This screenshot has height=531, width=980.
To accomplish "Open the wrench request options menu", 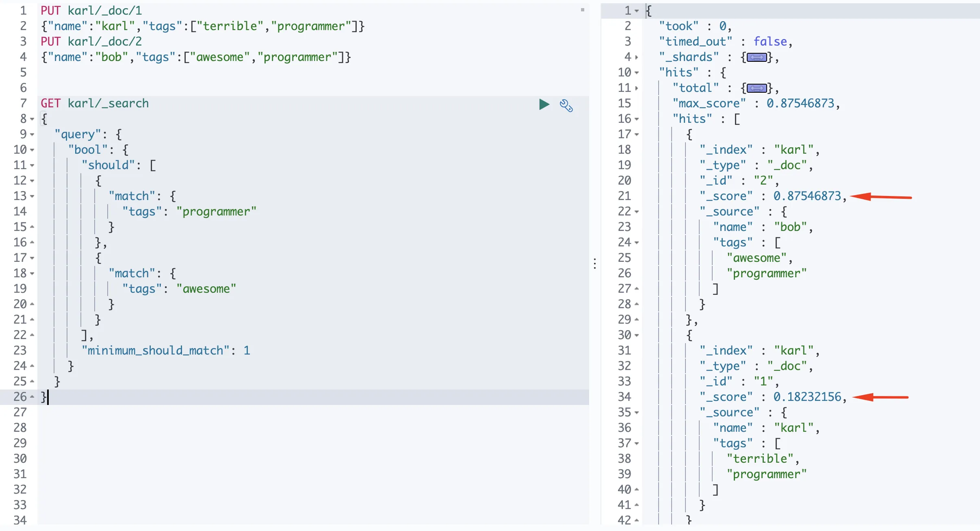I will [566, 106].
